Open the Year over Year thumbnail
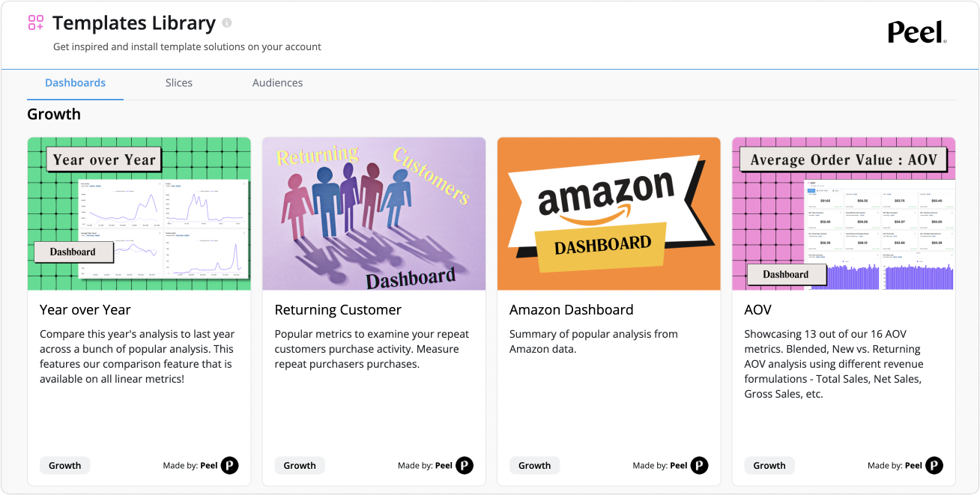Image resolution: width=980 pixels, height=495 pixels. coord(139,213)
